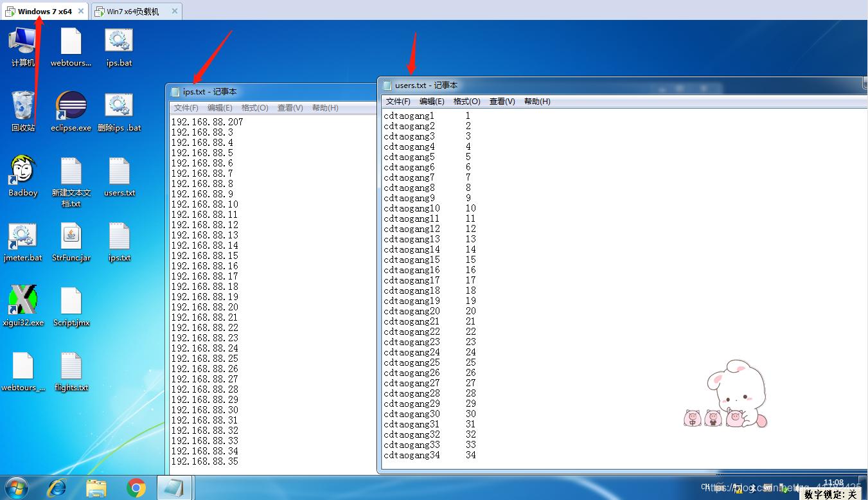Open 格式(O) menu in ips.txt Notepad
Image resolution: width=868 pixels, height=500 pixels.
(255, 108)
